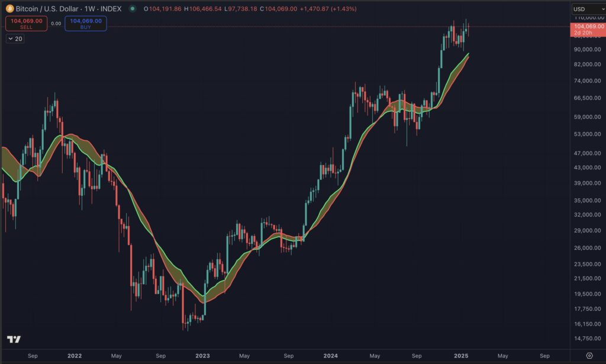Click the red SELL 104,069.00 button
Screen dimensions: 606x364
coord(26,24)
